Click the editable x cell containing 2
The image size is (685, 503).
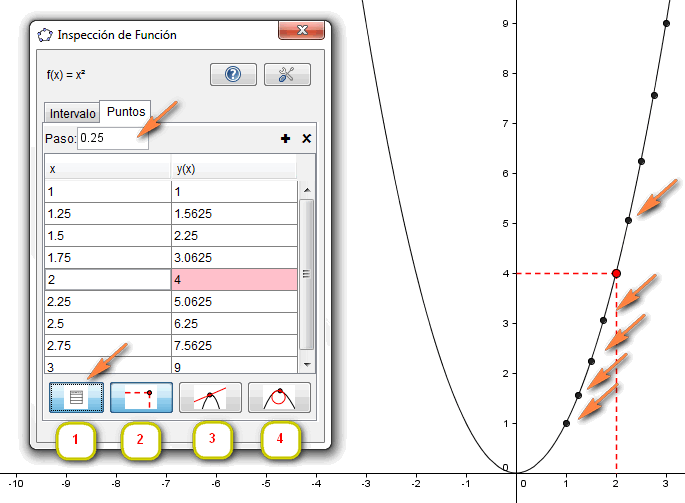pos(108,280)
